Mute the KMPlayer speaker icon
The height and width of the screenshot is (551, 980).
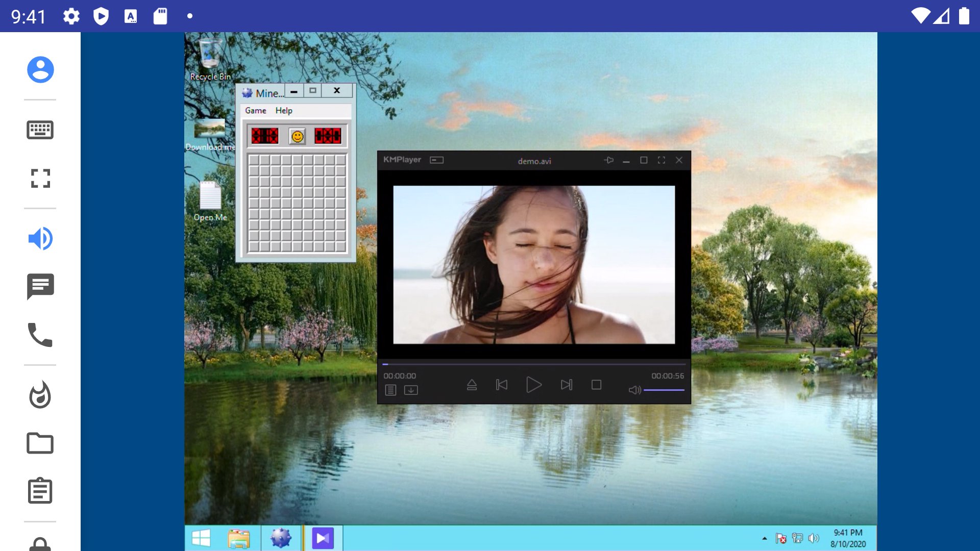pos(634,390)
